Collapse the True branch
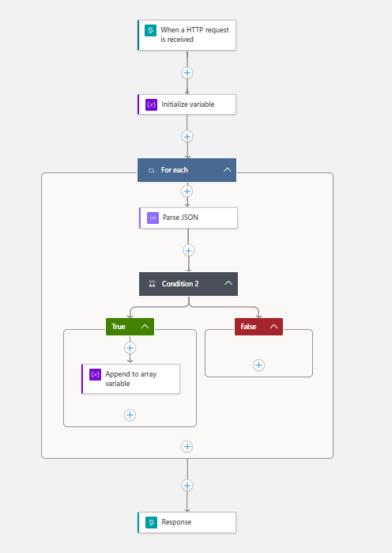392x553 pixels. click(145, 327)
